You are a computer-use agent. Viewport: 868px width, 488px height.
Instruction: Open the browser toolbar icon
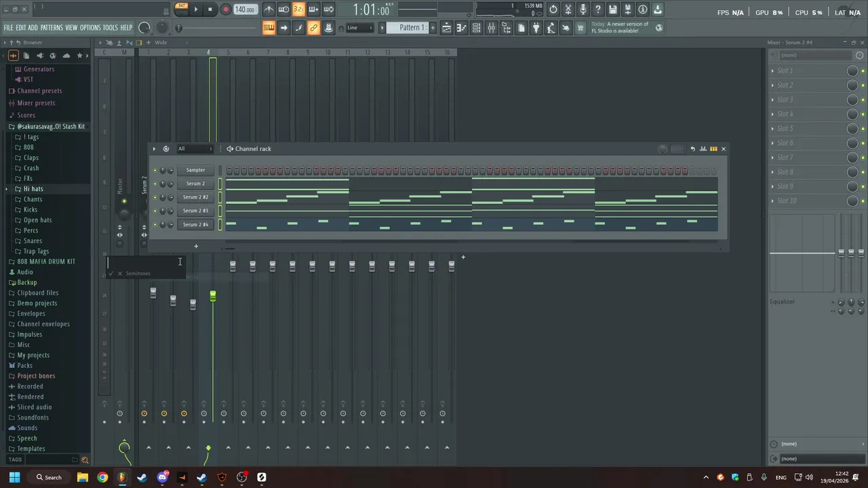(507, 28)
